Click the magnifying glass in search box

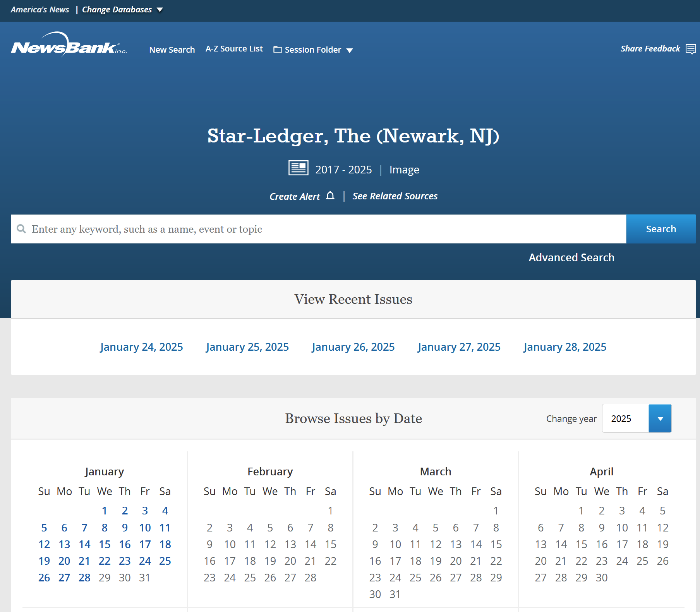coord(22,229)
